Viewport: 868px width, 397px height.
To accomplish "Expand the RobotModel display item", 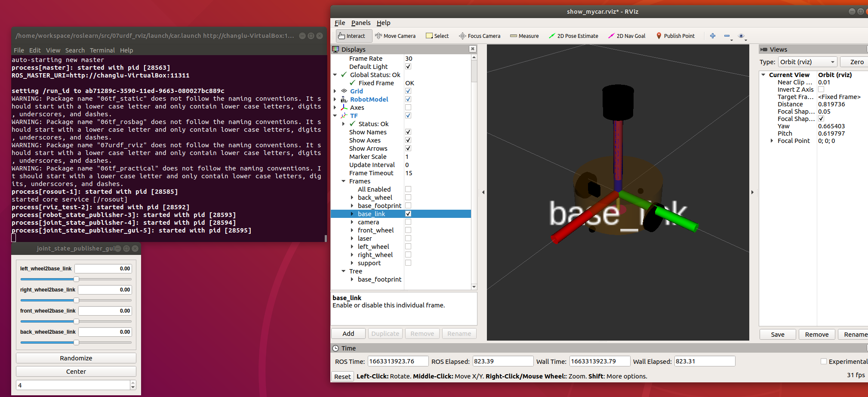I will (x=335, y=99).
